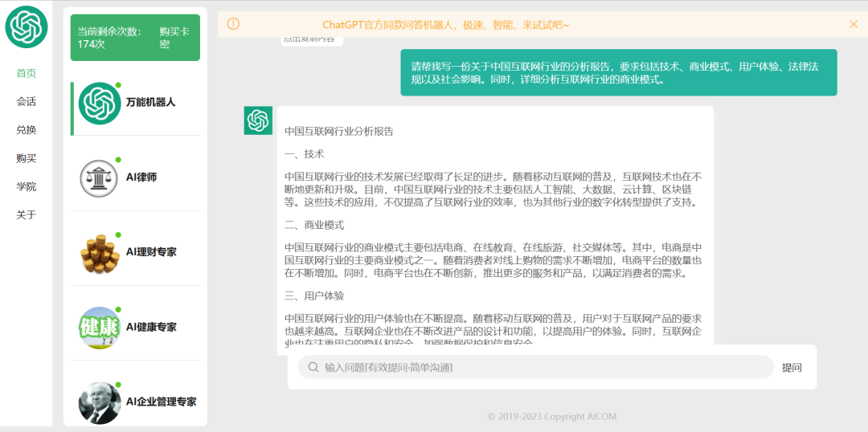Screen dimensions: 868x432
Task: Select the AI企业管理专家 portrait avatar
Action: click(x=100, y=402)
